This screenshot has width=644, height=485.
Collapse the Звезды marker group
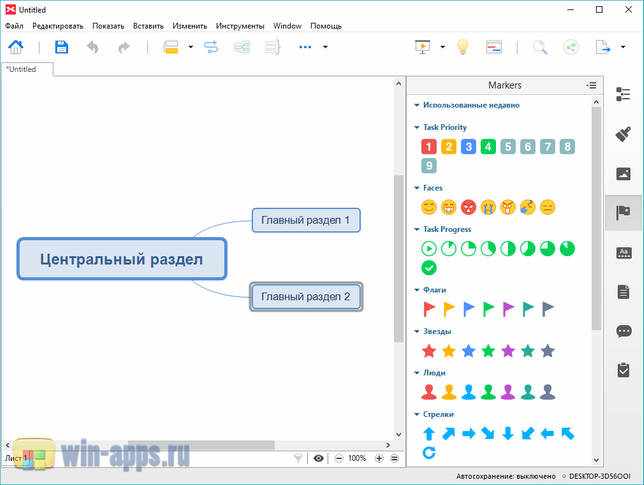coord(416,331)
